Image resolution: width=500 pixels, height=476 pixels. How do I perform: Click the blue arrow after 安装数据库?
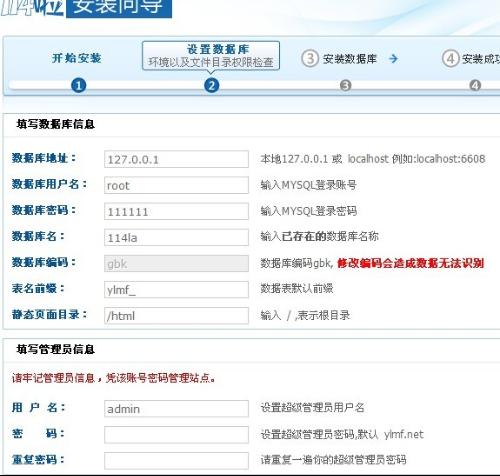393,59
